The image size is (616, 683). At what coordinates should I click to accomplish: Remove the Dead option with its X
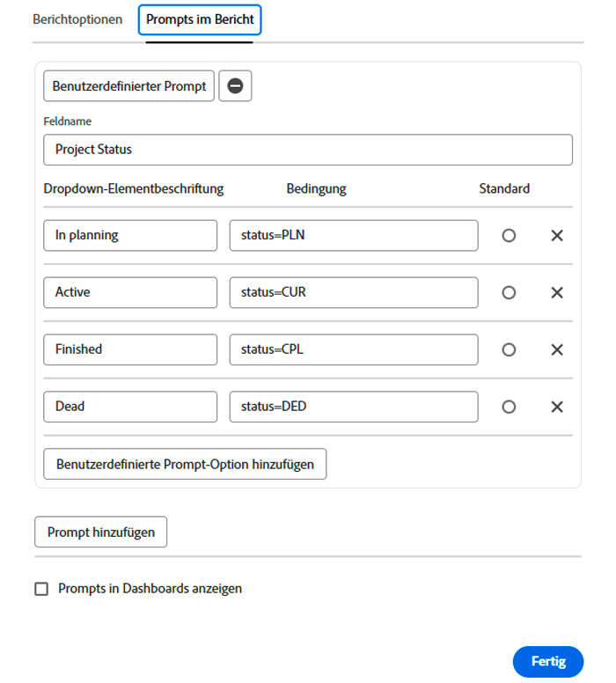[556, 407]
